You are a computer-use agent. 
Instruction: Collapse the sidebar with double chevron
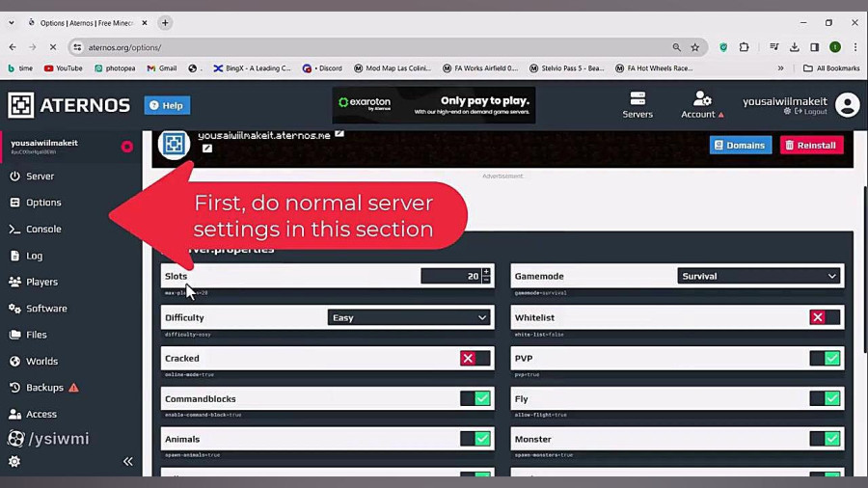(x=128, y=461)
